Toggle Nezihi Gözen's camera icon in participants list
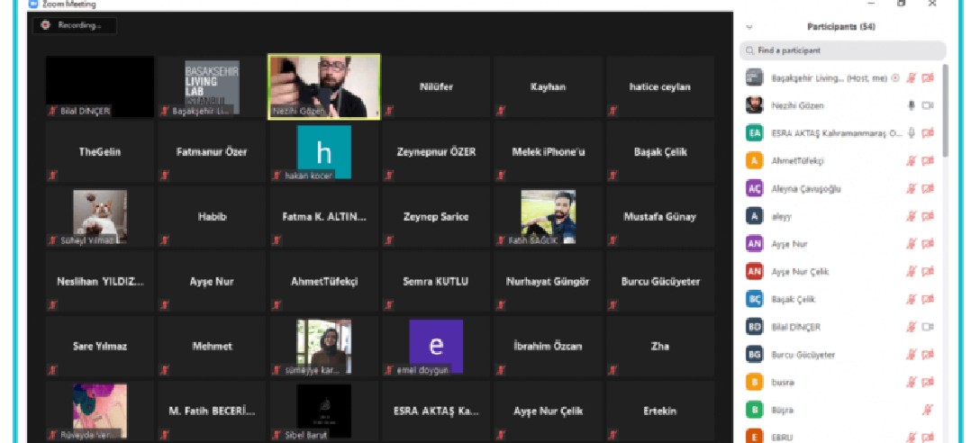 [x=928, y=105]
